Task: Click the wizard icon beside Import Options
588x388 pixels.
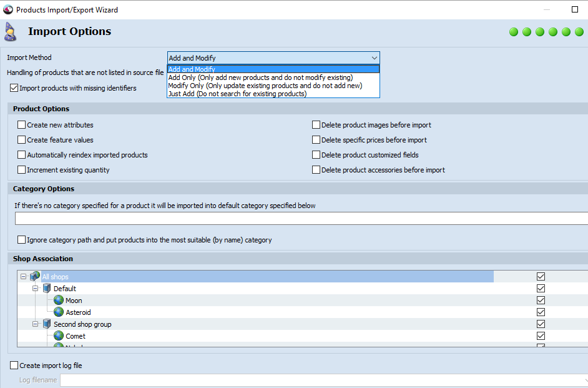Action: [11, 31]
